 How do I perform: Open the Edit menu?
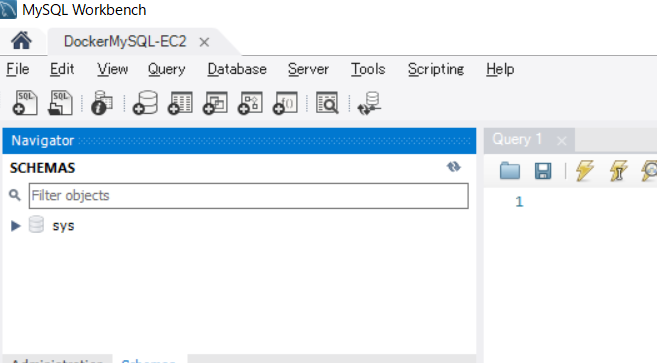[62, 69]
